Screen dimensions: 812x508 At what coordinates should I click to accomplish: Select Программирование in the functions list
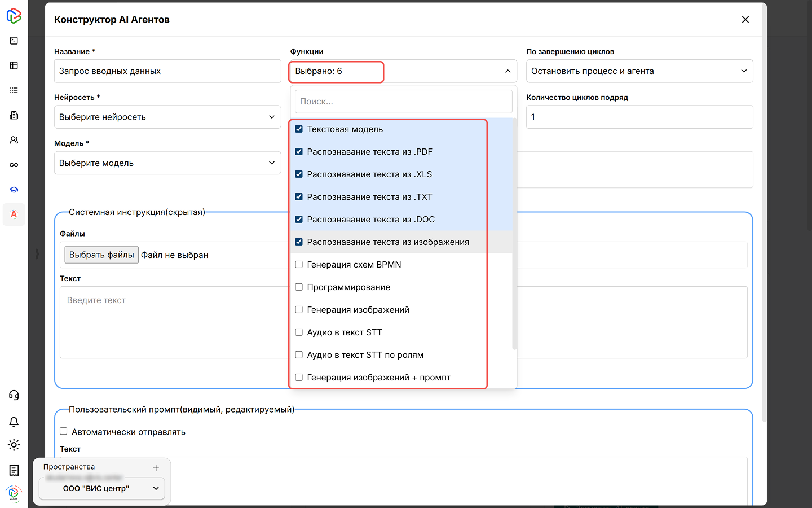pyautogui.click(x=299, y=287)
